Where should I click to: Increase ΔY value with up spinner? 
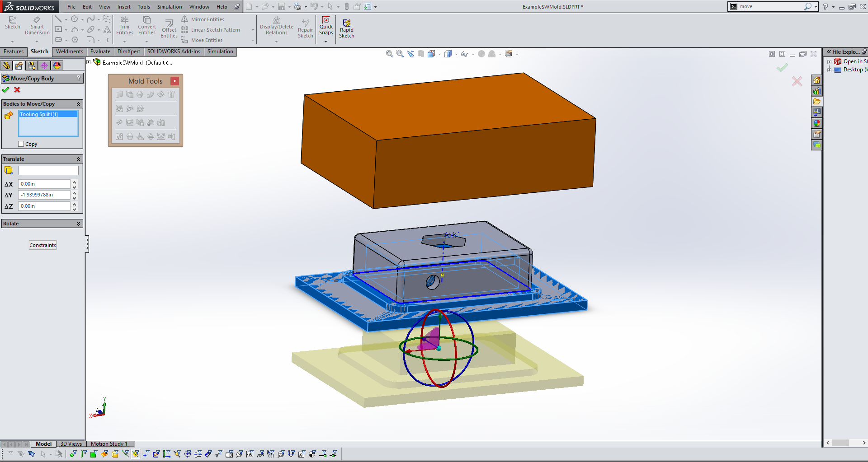pyautogui.click(x=75, y=192)
